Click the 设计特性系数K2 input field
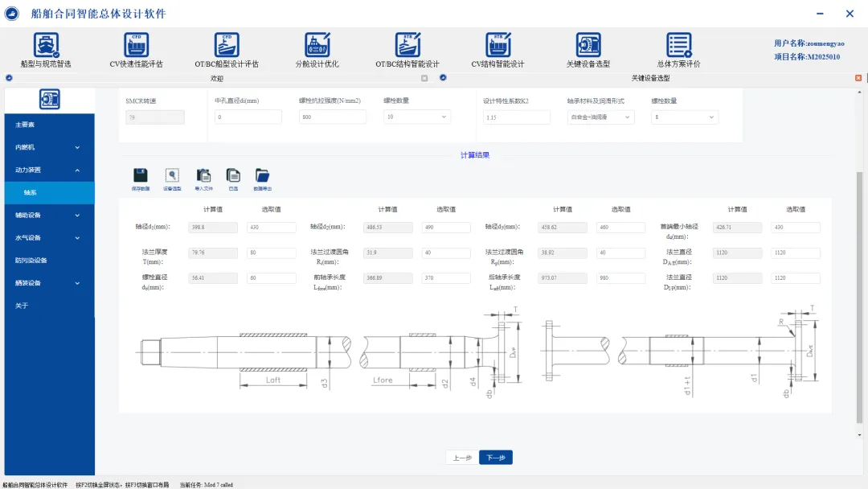 pos(517,117)
